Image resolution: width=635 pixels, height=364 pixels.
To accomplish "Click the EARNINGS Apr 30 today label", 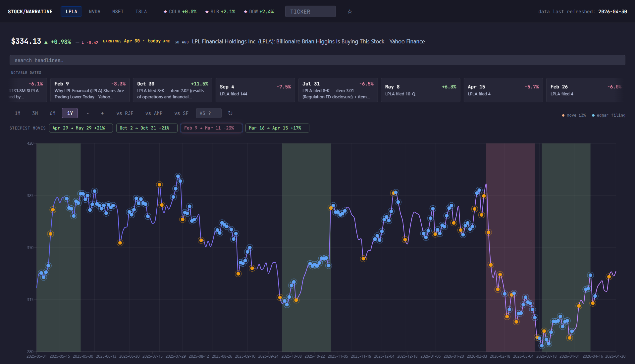I will [136, 41].
